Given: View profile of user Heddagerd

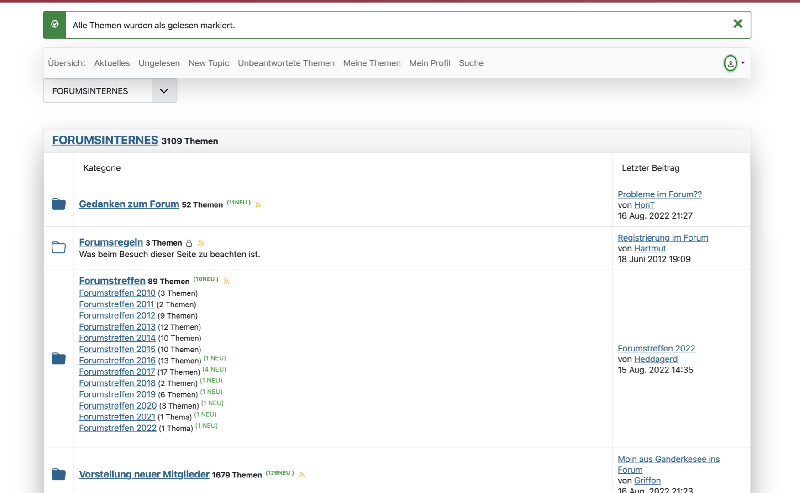Looking at the screenshot, I should pyautogui.click(x=655, y=359).
